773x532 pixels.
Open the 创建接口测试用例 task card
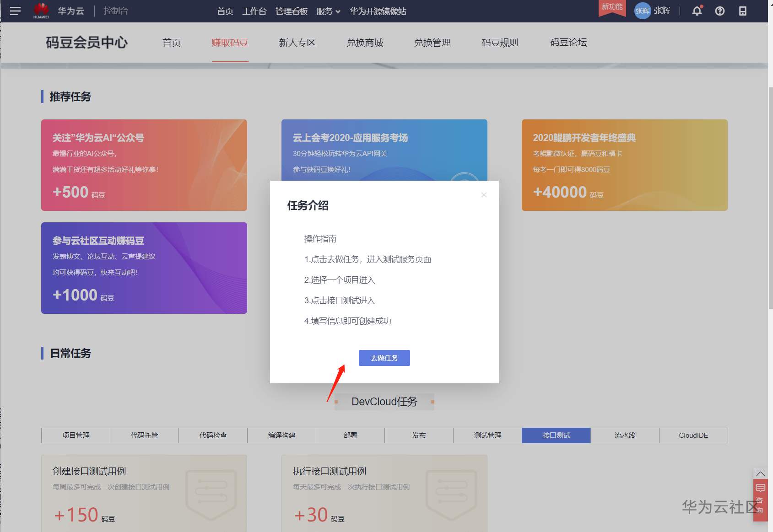click(144, 493)
